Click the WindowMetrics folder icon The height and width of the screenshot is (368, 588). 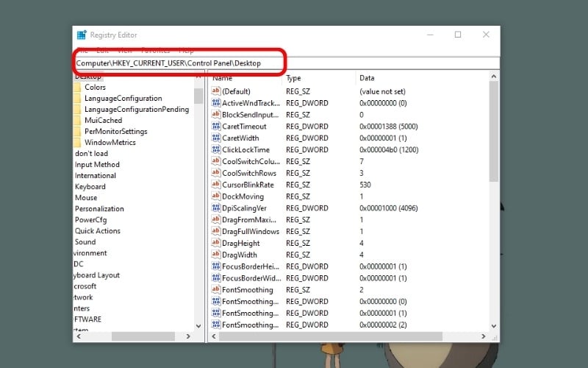pos(77,143)
